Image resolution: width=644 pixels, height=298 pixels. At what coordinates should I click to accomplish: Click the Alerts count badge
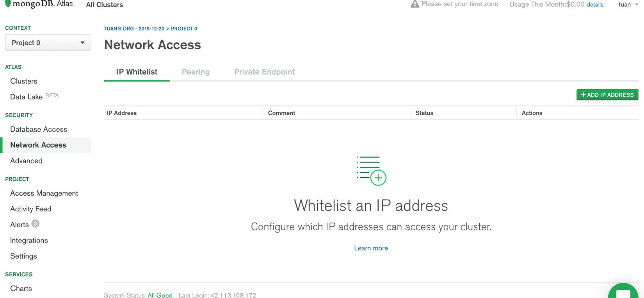click(36, 224)
